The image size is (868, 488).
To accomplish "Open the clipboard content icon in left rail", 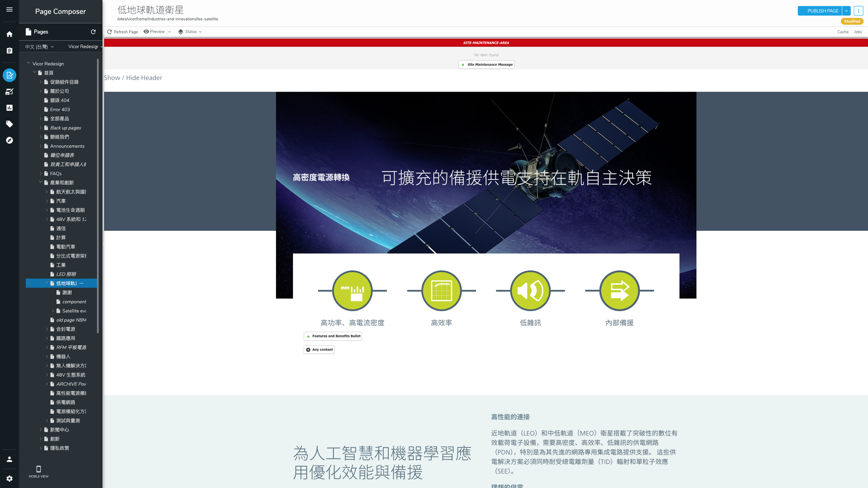I will pyautogui.click(x=9, y=51).
